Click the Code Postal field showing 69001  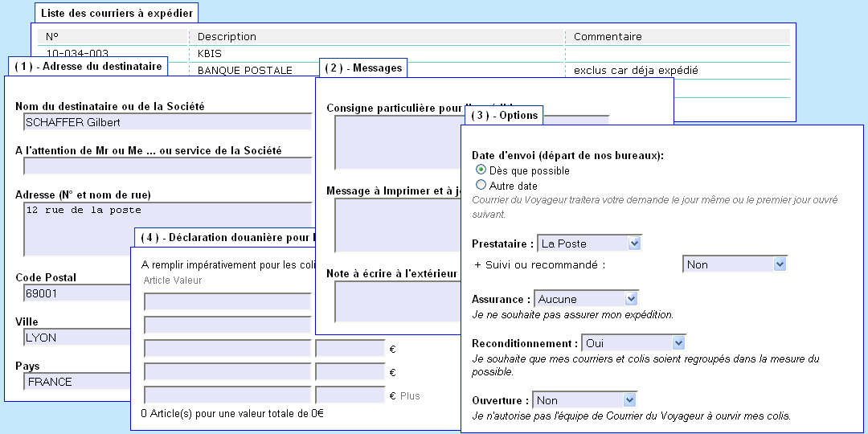(x=76, y=293)
